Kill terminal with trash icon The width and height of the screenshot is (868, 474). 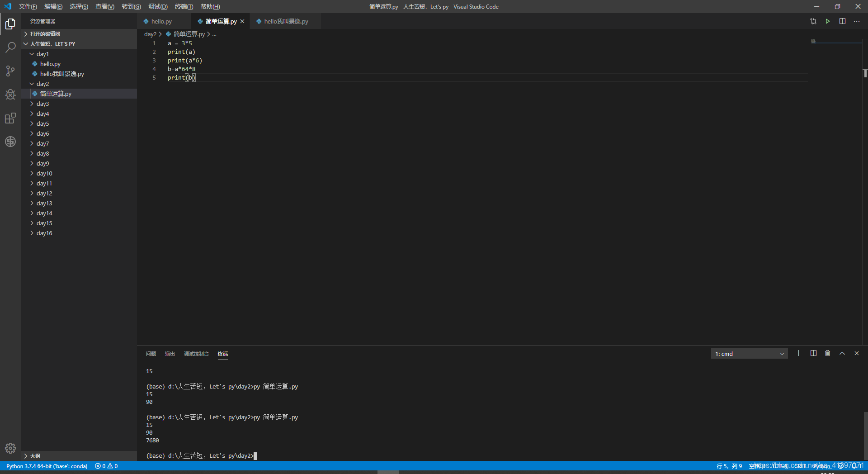(828, 353)
